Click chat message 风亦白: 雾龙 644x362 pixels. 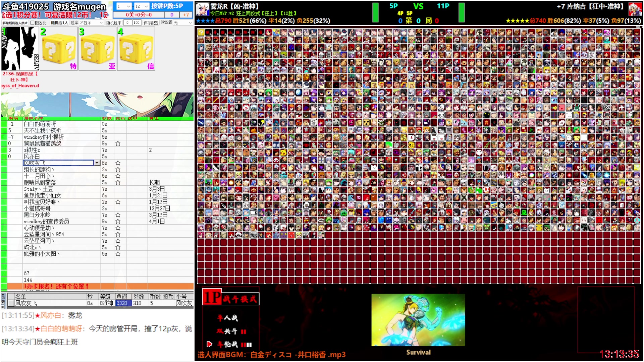42,315
